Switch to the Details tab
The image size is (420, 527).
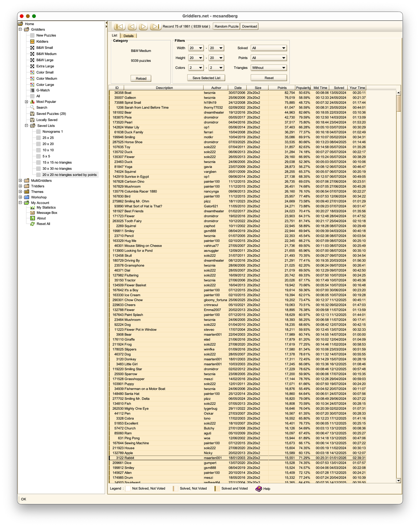pos(128,36)
